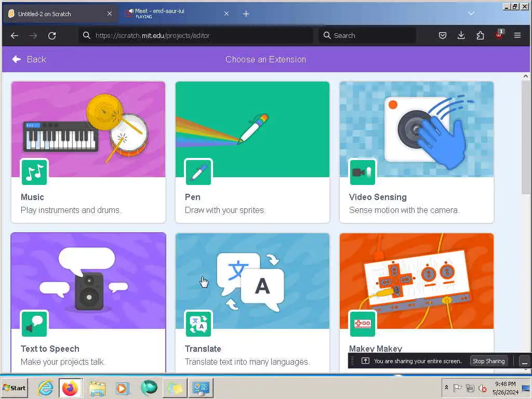The image size is (532, 399).
Task: Close the Untitled-2 on Scratch tab
Action: pyautogui.click(x=109, y=14)
